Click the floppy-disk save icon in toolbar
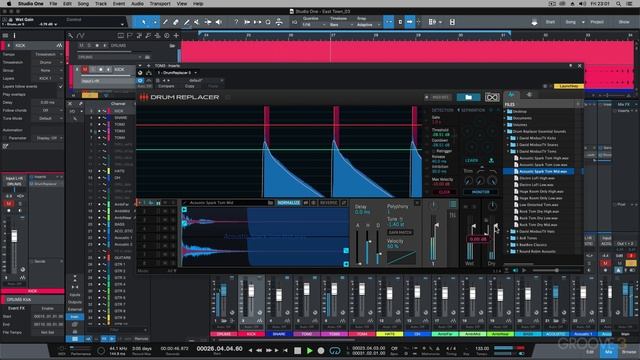640x360 pixels. 452,22
